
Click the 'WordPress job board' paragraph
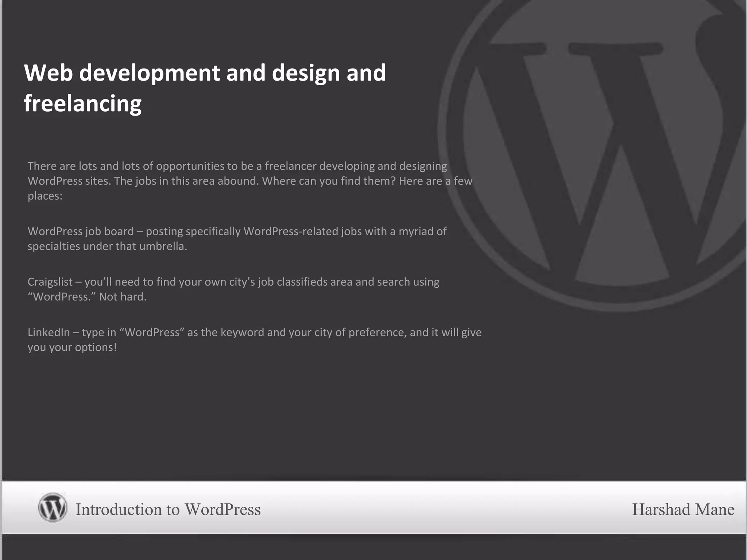(x=237, y=238)
